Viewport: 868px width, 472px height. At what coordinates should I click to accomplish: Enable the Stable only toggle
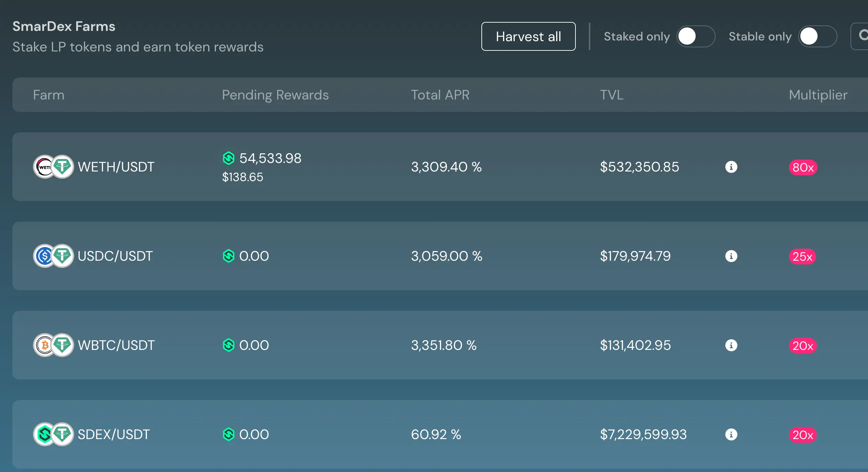click(818, 36)
